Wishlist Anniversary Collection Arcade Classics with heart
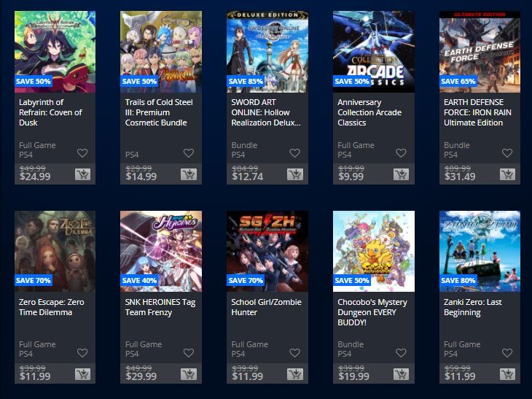This screenshot has width=532, height=399. (401, 153)
